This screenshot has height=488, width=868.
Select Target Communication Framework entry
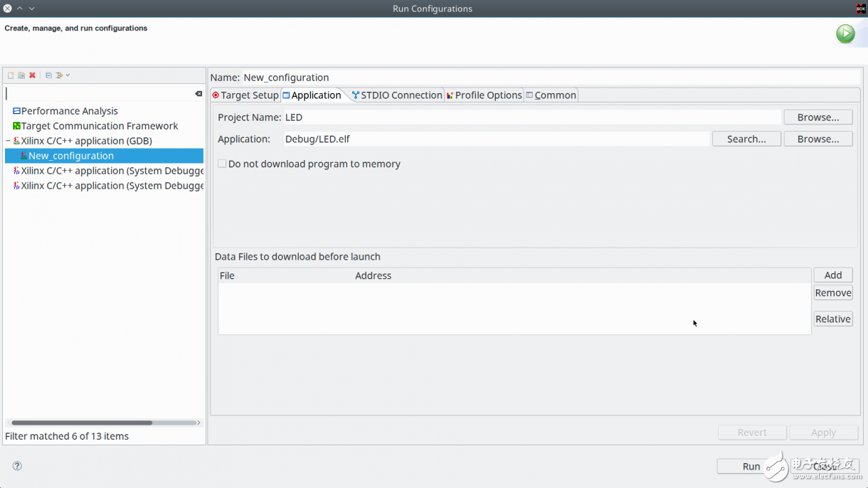[99, 126]
